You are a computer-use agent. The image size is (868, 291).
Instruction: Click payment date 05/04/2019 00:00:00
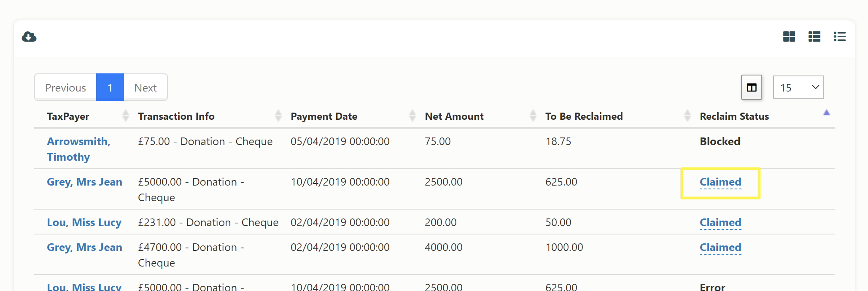tap(340, 142)
